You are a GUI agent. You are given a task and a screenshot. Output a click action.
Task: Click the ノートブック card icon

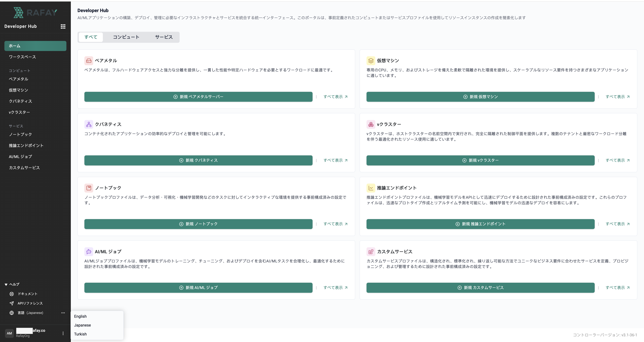[89, 188]
